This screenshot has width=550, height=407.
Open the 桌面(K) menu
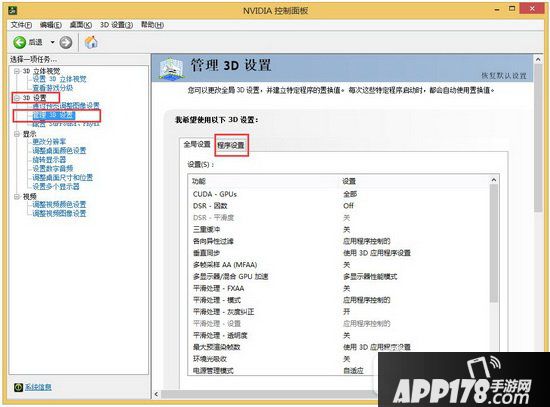pos(81,25)
